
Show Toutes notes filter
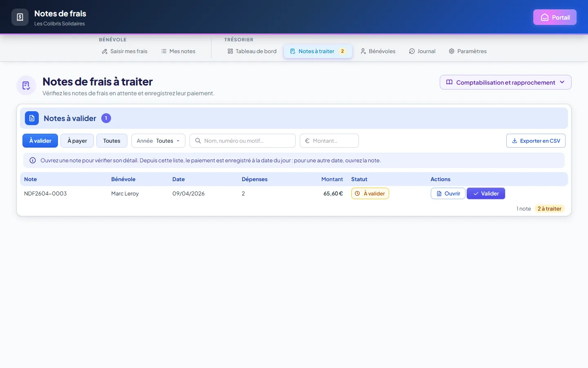click(111, 141)
